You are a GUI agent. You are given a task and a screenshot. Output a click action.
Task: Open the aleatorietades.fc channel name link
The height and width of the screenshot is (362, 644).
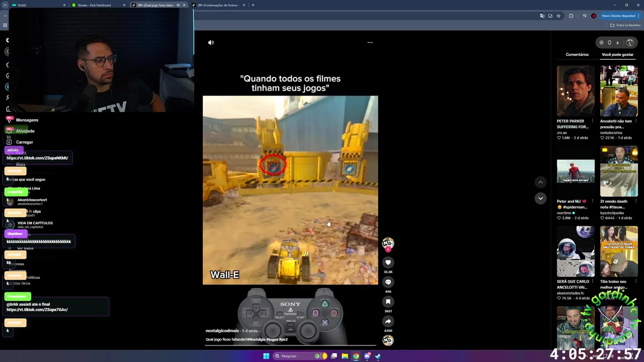(571, 293)
